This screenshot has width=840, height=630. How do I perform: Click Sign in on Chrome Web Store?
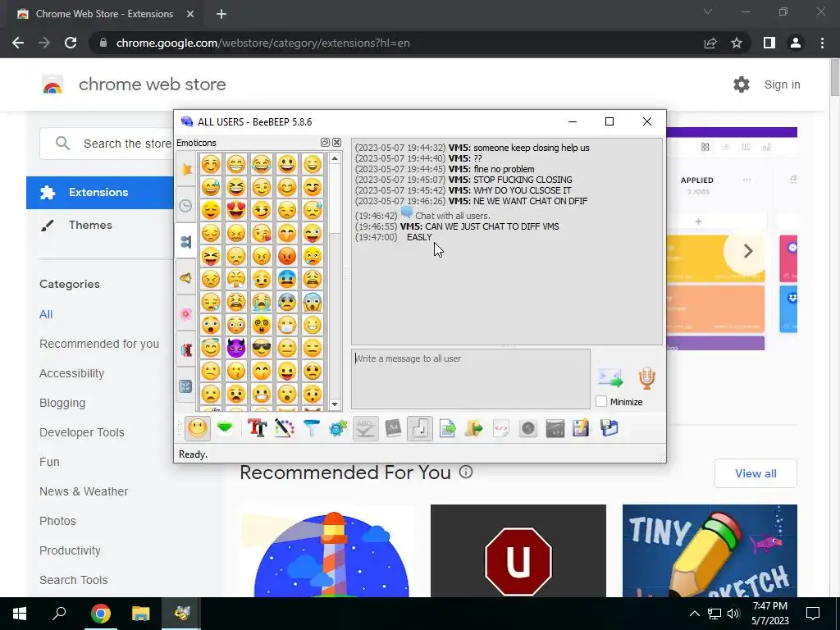click(782, 84)
